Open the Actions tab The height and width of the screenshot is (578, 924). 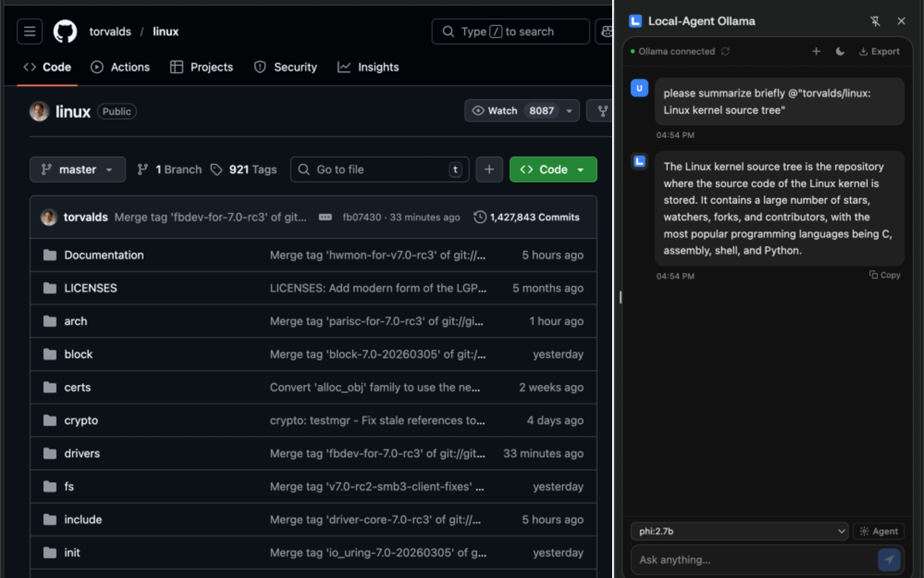pos(120,67)
